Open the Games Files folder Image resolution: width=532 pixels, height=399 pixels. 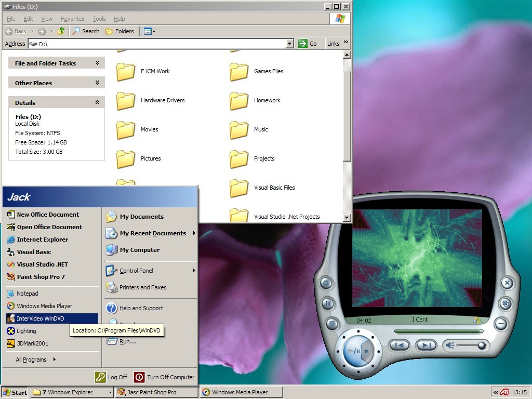pos(257,72)
